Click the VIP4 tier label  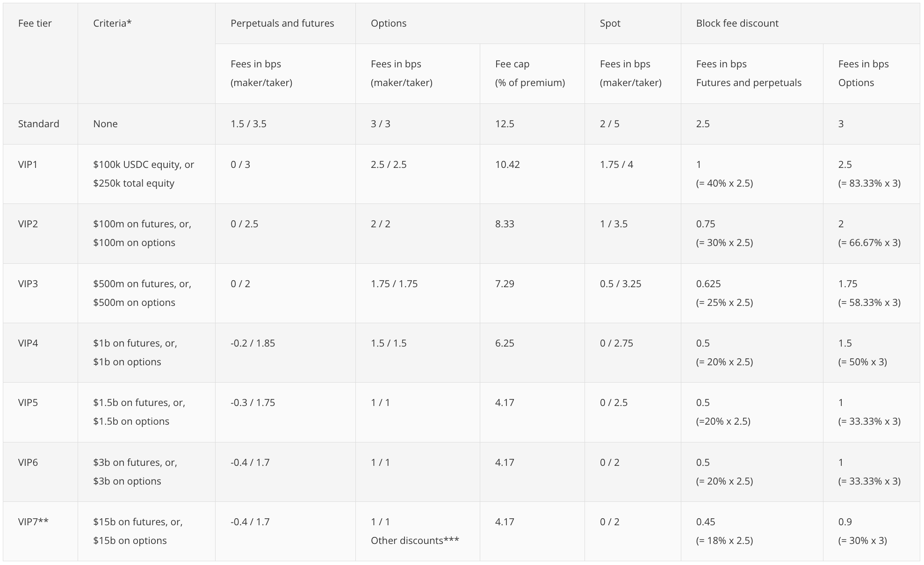pos(28,343)
